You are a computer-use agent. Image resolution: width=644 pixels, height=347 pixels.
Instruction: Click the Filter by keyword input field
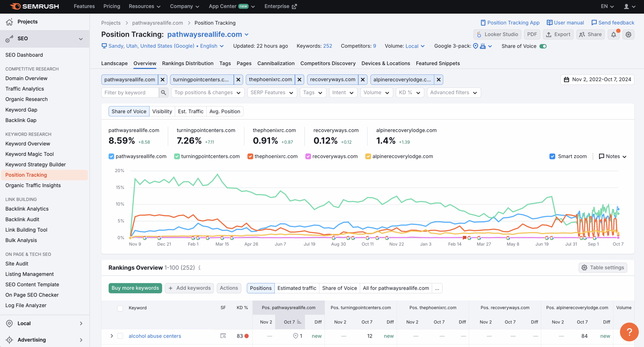click(130, 93)
